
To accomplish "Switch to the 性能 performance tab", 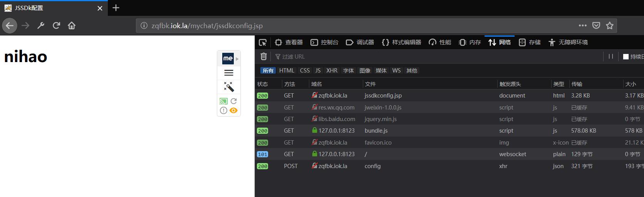I will coord(440,42).
